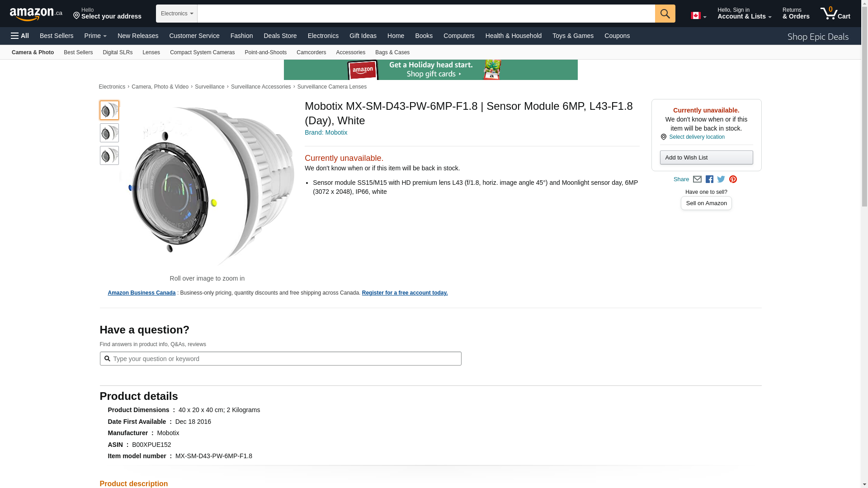Select Lenses in Camera subnav
Viewport: 868px width, 488px height.
tap(151, 52)
